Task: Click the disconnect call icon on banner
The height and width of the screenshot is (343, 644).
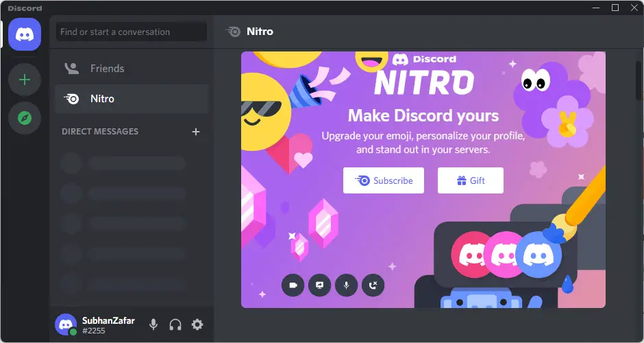Action: pyautogui.click(x=373, y=285)
